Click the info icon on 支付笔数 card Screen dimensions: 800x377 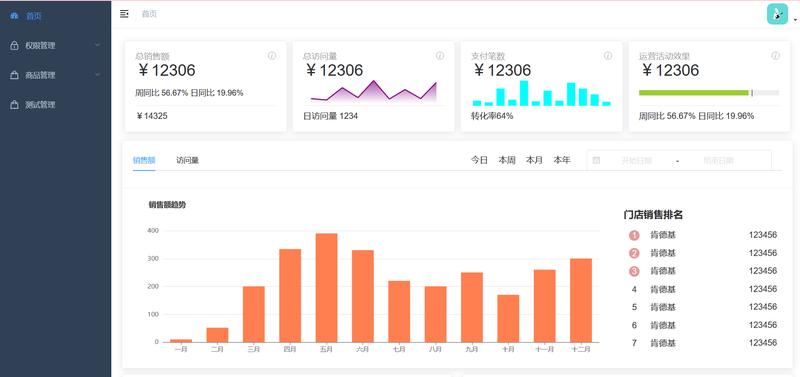pyautogui.click(x=608, y=56)
